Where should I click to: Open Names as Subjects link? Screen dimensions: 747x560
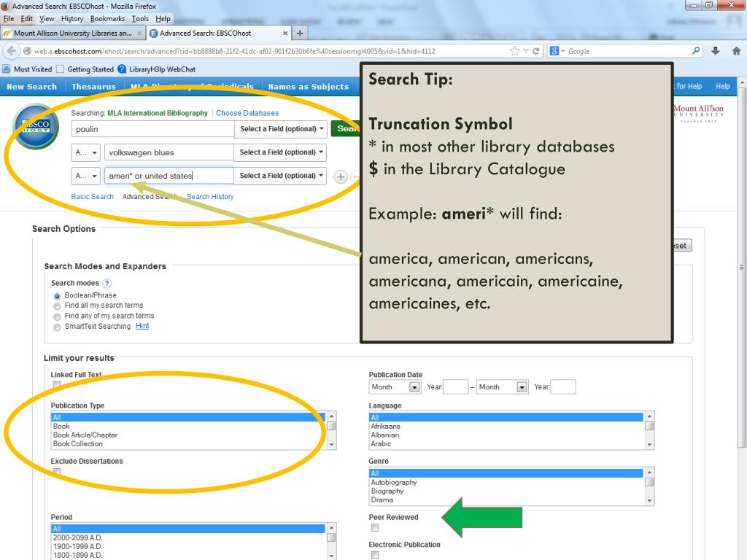click(x=309, y=87)
